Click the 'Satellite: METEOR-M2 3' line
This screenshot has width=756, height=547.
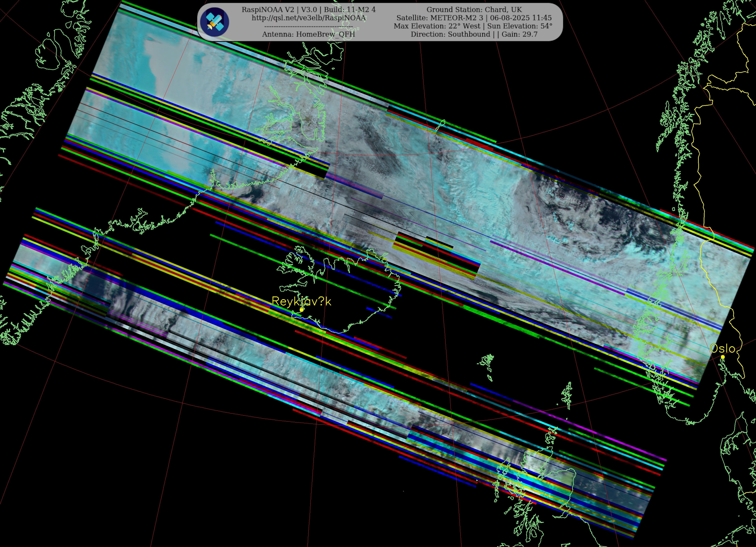(474, 18)
